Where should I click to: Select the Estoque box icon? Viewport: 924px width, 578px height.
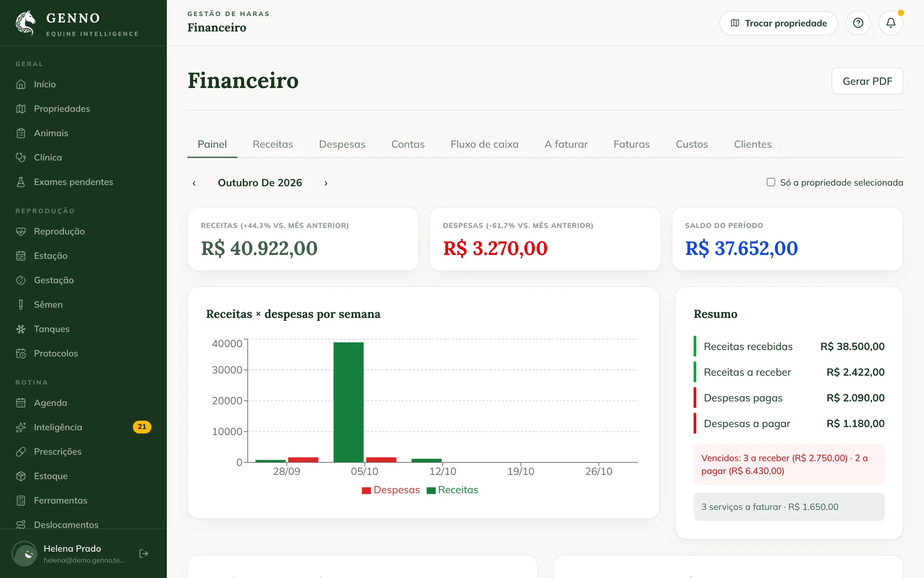pos(21,476)
